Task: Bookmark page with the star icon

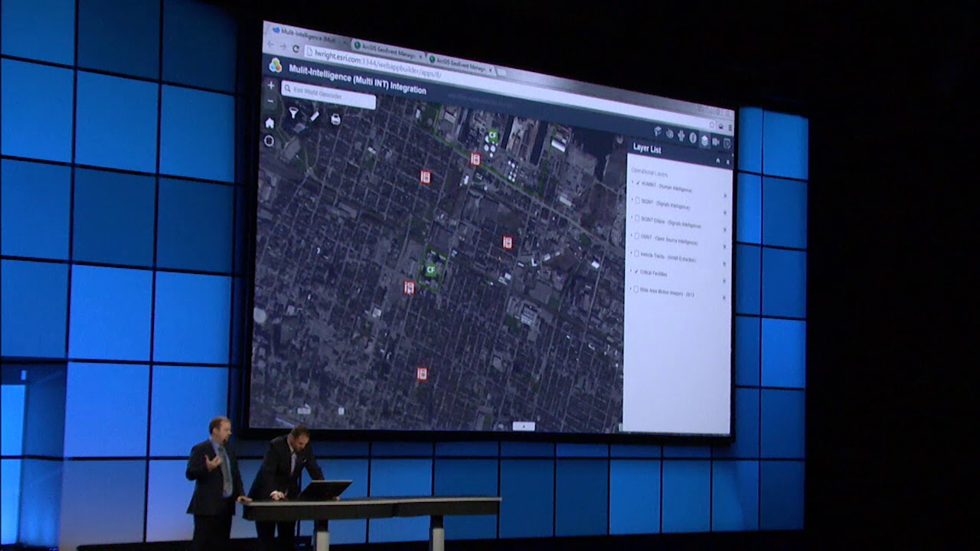Action: (711, 124)
